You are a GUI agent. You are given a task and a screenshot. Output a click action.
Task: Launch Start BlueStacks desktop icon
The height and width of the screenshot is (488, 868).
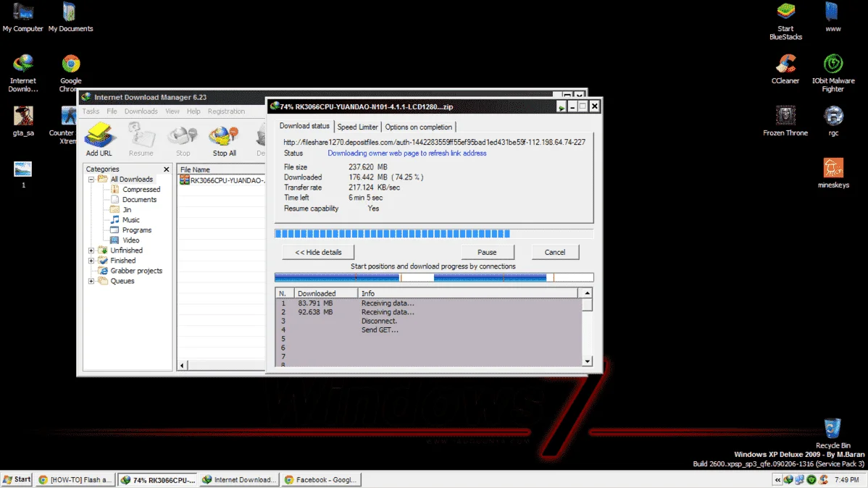click(x=785, y=21)
